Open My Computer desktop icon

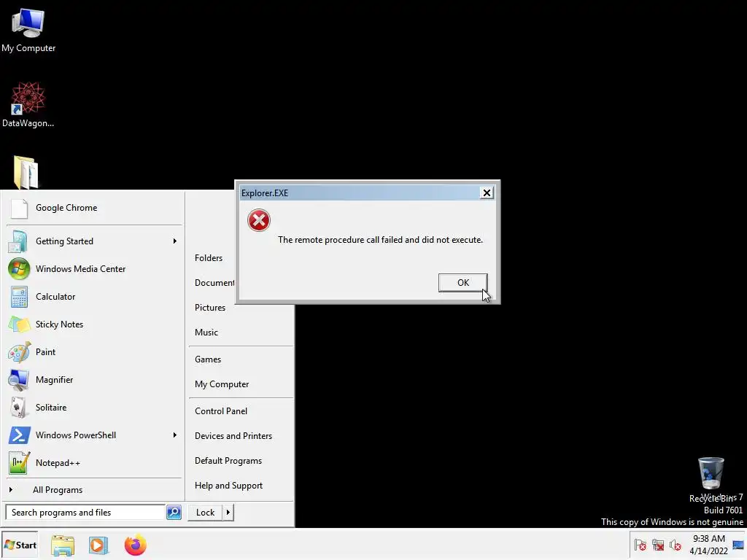pyautogui.click(x=28, y=29)
